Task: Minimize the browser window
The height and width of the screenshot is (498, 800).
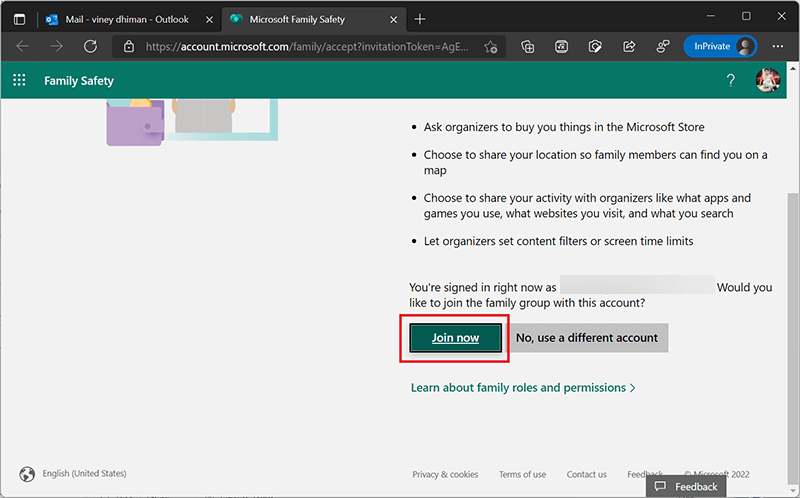Action: click(x=711, y=16)
